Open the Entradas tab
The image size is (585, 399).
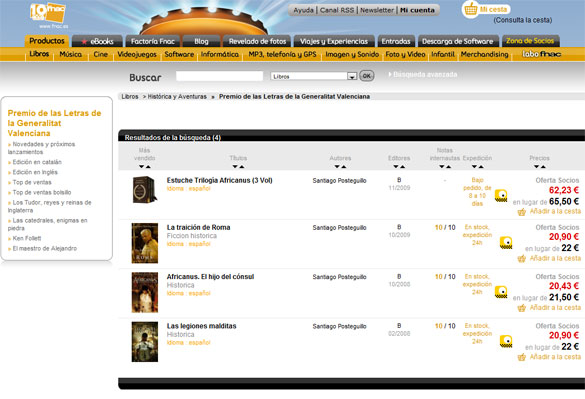(x=396, y=41)
